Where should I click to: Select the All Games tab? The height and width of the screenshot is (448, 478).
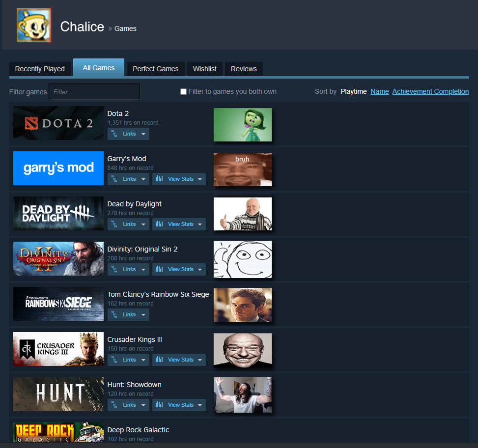(99, 68)
